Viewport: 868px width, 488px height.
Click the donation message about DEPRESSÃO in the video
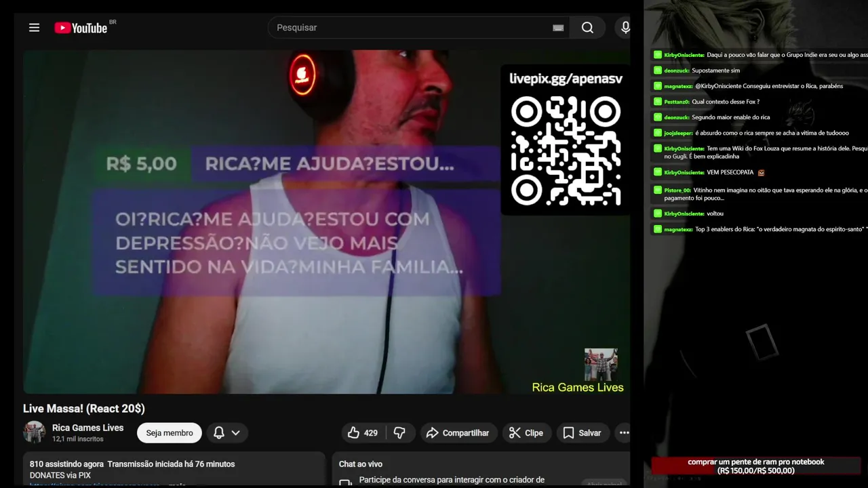[290, 243]
